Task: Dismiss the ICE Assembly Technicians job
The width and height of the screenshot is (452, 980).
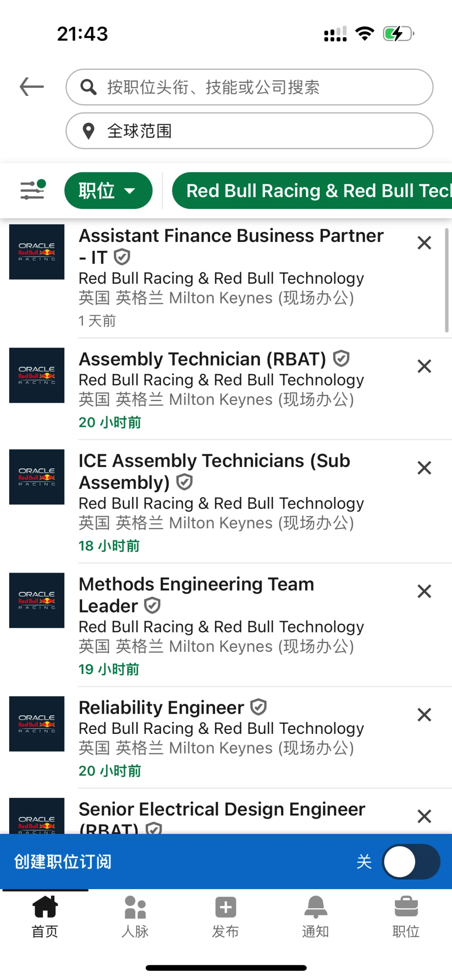Action: [x=424, y=468]
